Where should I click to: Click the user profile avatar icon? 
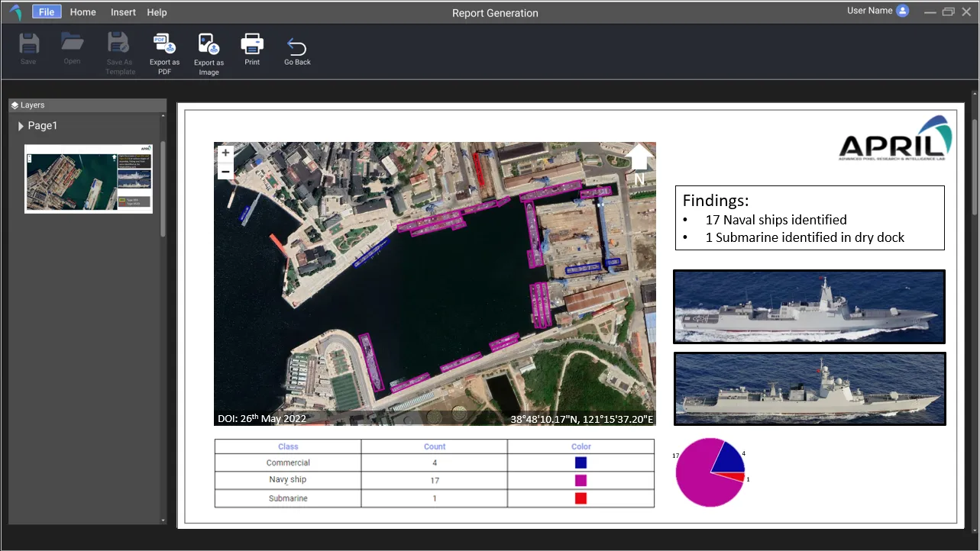tap(902, 11)
